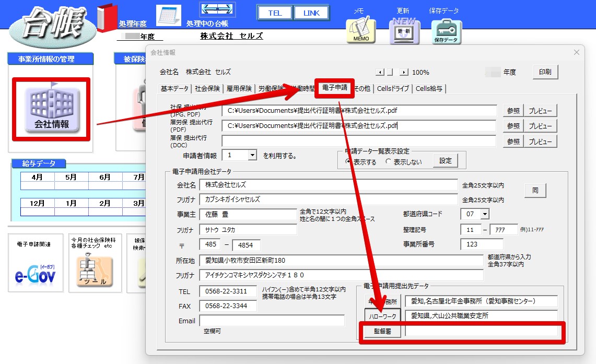
Task: Click the FAX number field
Action: pyautogui.click(x=228, y=306)
